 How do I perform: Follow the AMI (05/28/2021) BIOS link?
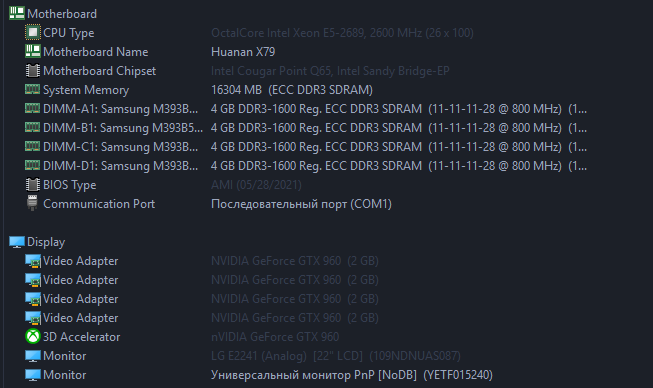click(x=256, y=184)
